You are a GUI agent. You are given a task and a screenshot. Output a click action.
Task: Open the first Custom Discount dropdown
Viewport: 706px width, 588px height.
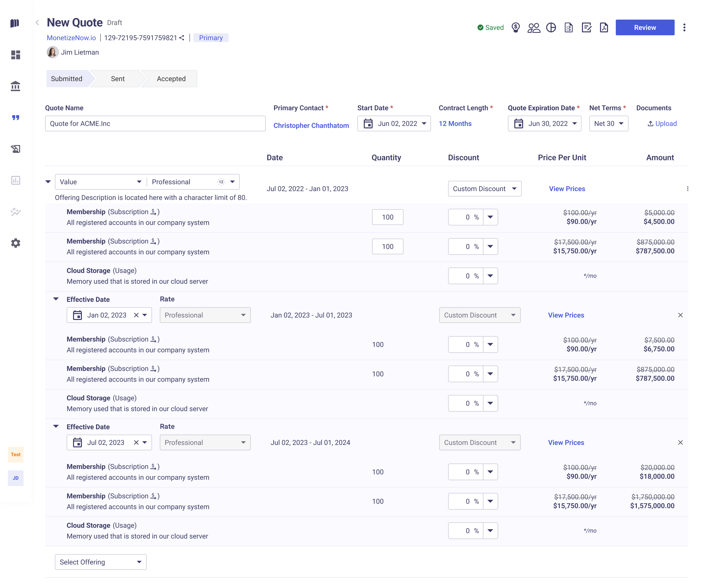click(485, 189)
